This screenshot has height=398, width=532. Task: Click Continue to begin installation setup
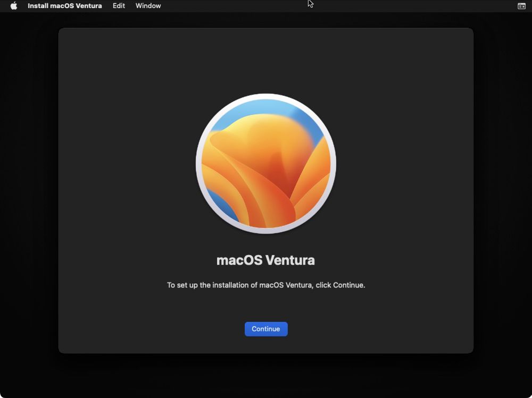(266, 329)
